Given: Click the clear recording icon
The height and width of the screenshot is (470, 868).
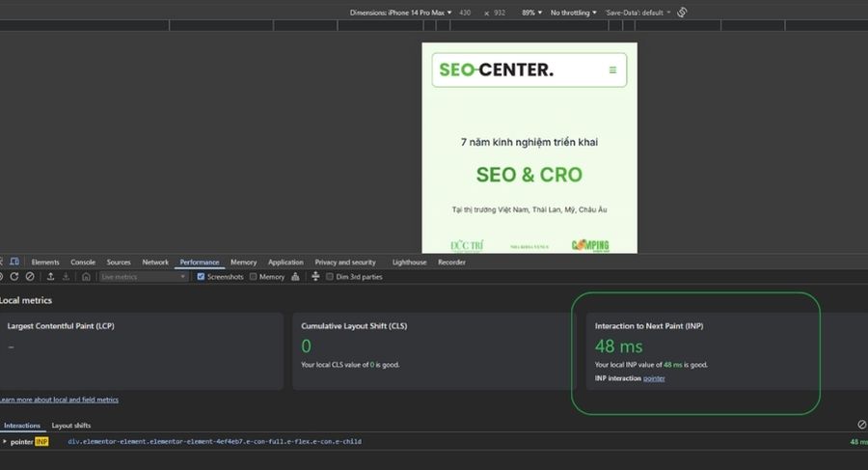Looking at the screenshot, I should tap(30, 277).
